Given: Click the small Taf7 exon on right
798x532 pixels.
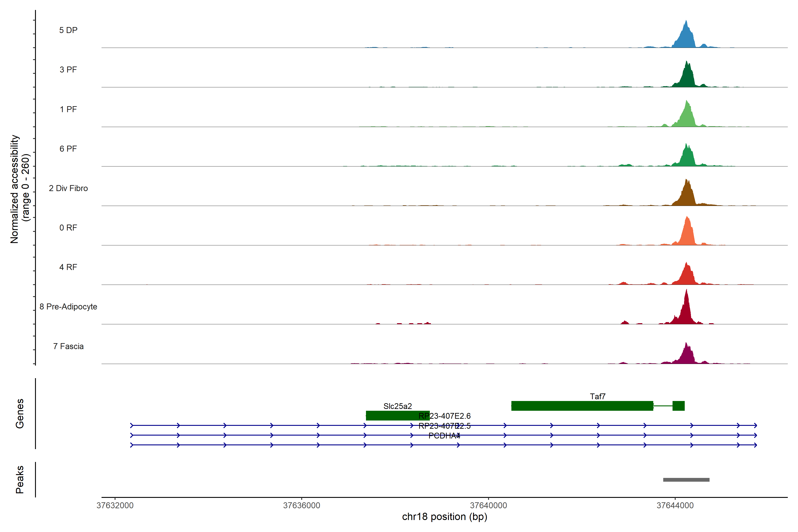Looking at the screenshot, I should 679,406.
